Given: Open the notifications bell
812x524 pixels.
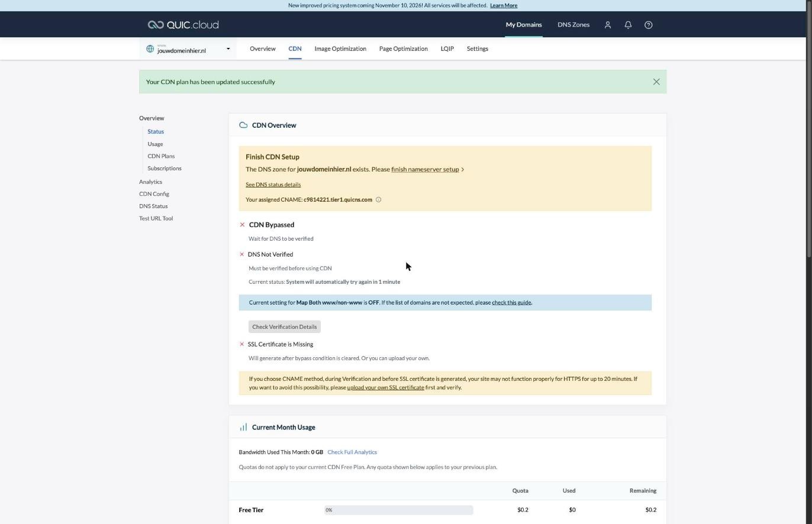Looking at the screenshot, I should tap(628, 25).
